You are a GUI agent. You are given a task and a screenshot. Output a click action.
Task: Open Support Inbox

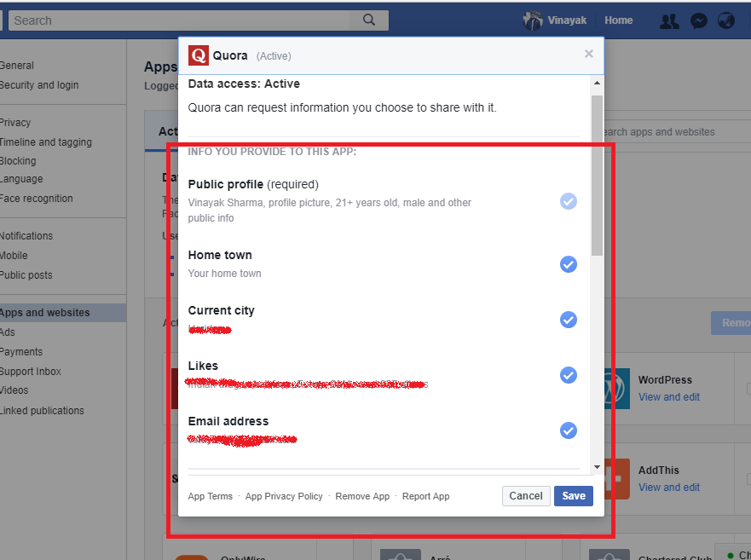[x=31, y=372]
